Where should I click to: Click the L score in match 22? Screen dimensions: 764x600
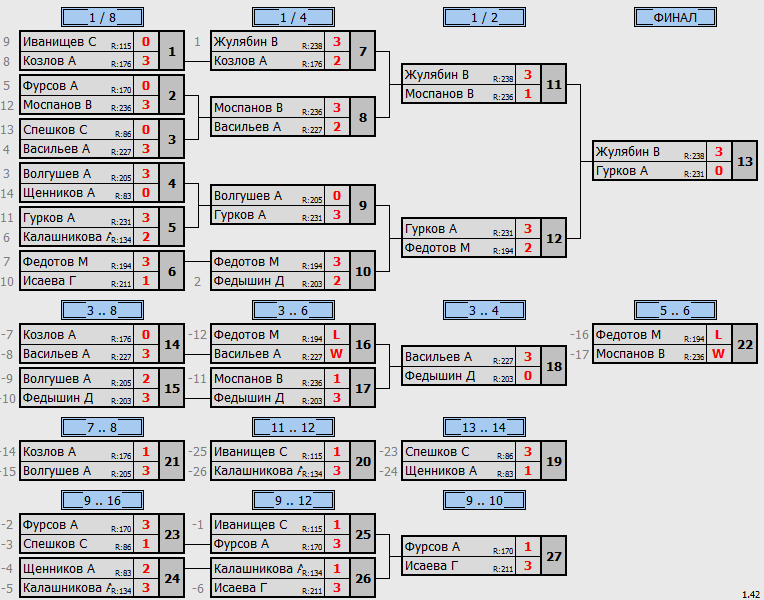719,335
